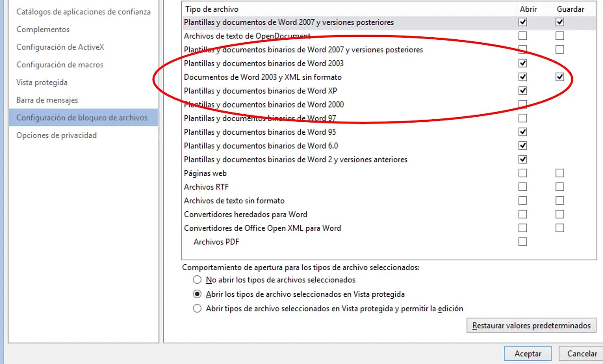This screenshot has width=603, height=364.
Task: Open Barra de mensajes section
Action: (47, 100)
